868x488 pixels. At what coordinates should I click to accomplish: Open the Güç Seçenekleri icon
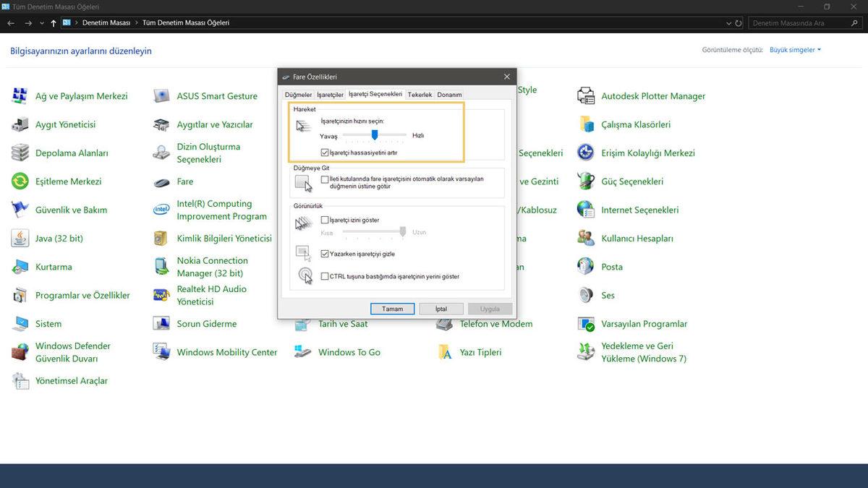click(586, 181)
